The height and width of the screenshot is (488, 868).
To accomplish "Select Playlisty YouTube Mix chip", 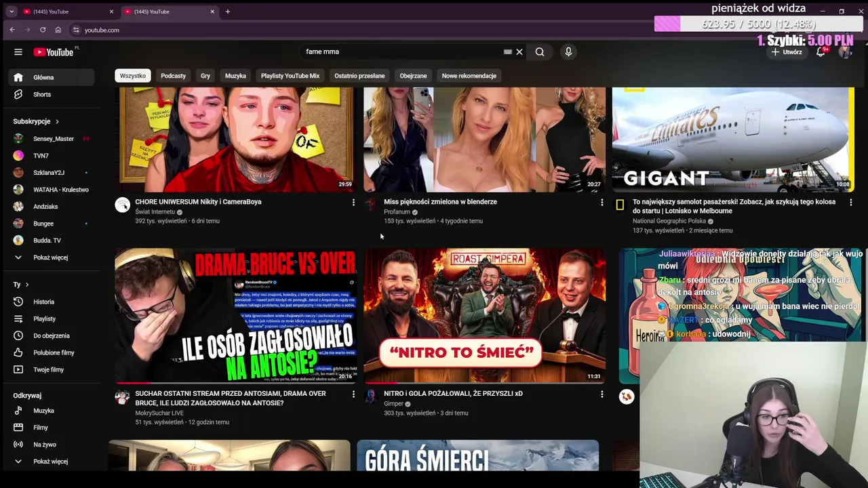I will tap(290, 76).
